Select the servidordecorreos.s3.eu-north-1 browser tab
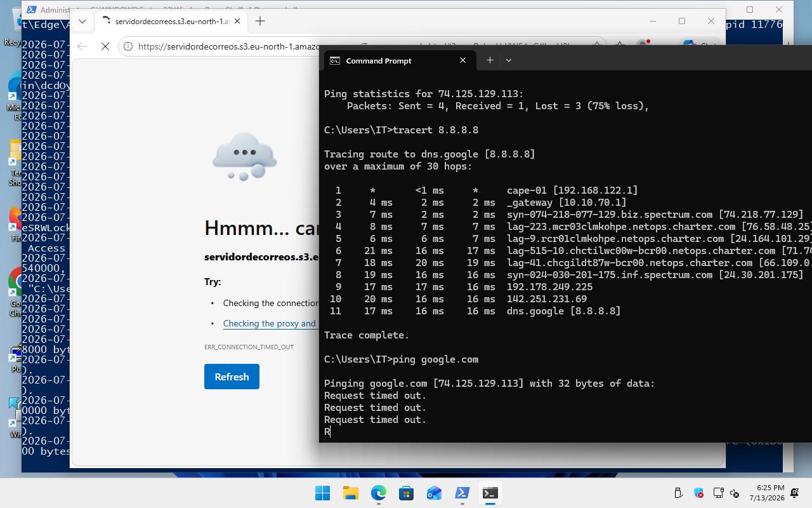The height and width of the screenshot is (508, 812). (171, 21)
